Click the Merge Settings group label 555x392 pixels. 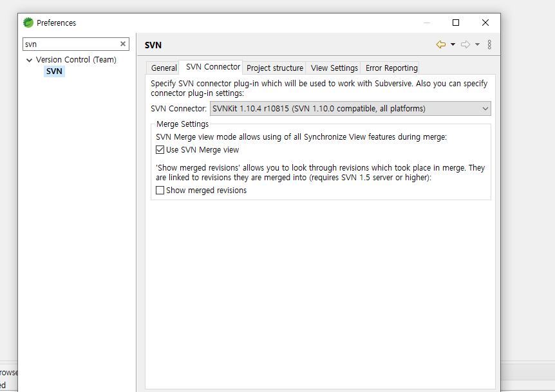click(183, 124)
